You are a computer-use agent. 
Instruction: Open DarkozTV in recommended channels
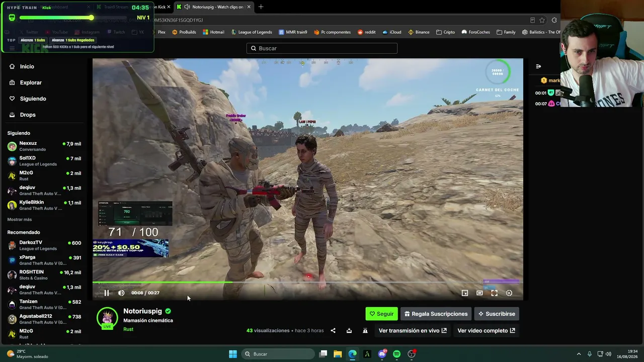click(x=44, y=245)
